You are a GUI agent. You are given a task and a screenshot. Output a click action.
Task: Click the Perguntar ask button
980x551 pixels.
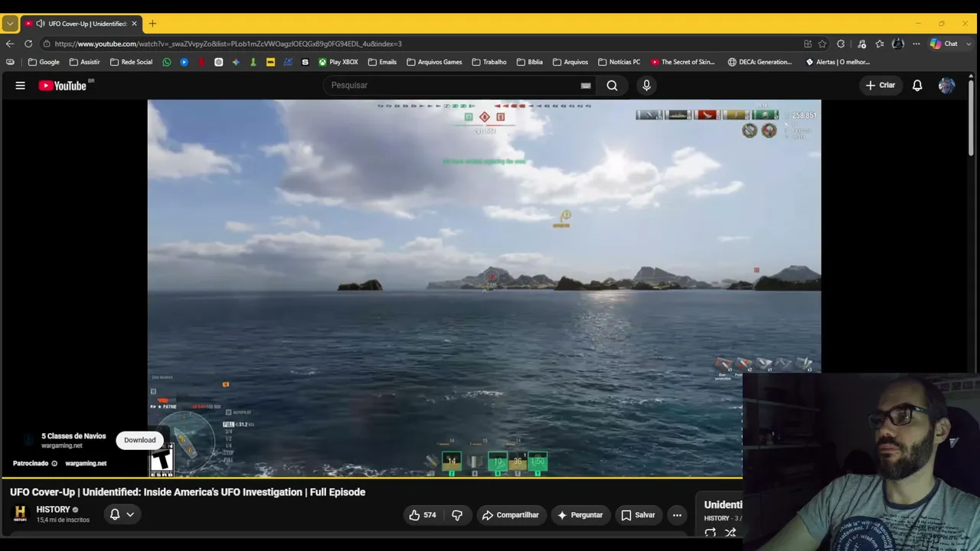click(x=580, y=515)
